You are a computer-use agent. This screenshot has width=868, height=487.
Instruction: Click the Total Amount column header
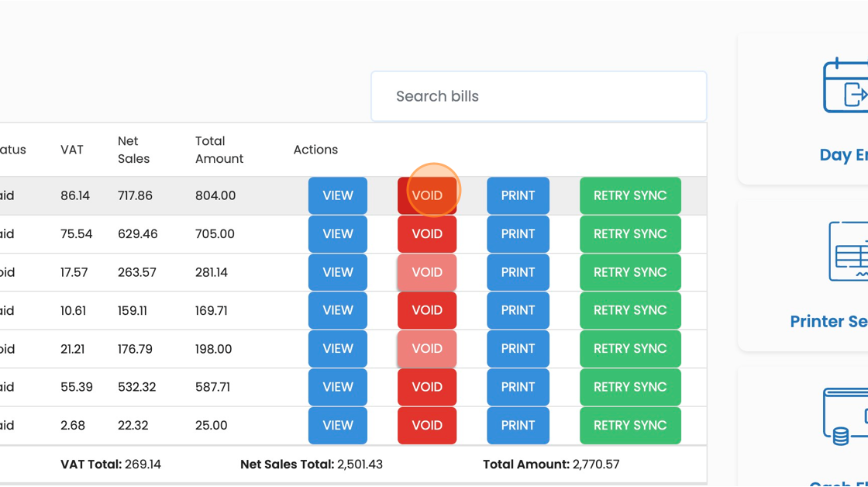click(x=219, y=150)
